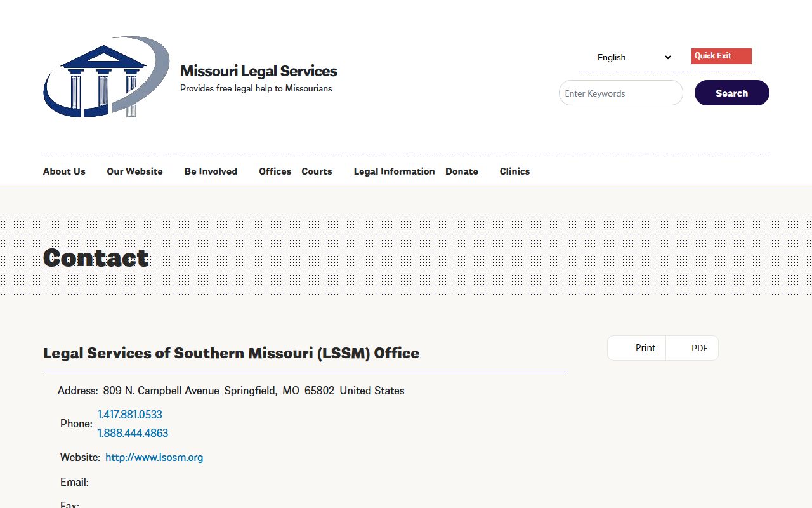
Task: Click the Email: label
Action: click(74, 482)
